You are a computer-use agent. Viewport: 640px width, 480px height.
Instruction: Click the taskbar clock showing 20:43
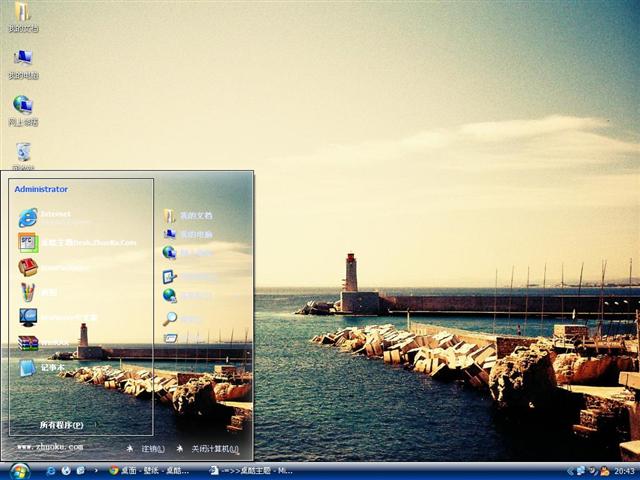pos(625,471)
